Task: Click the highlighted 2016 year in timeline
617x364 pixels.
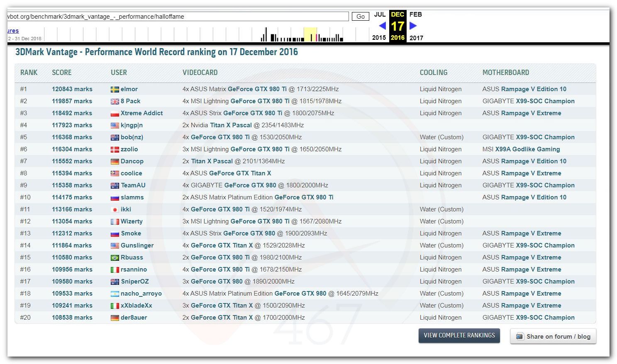Action: (x=398, y=38)
